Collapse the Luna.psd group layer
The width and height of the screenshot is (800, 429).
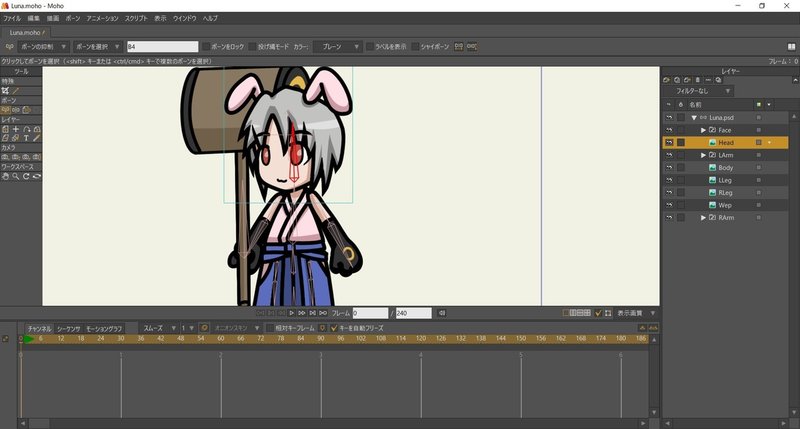694,118
